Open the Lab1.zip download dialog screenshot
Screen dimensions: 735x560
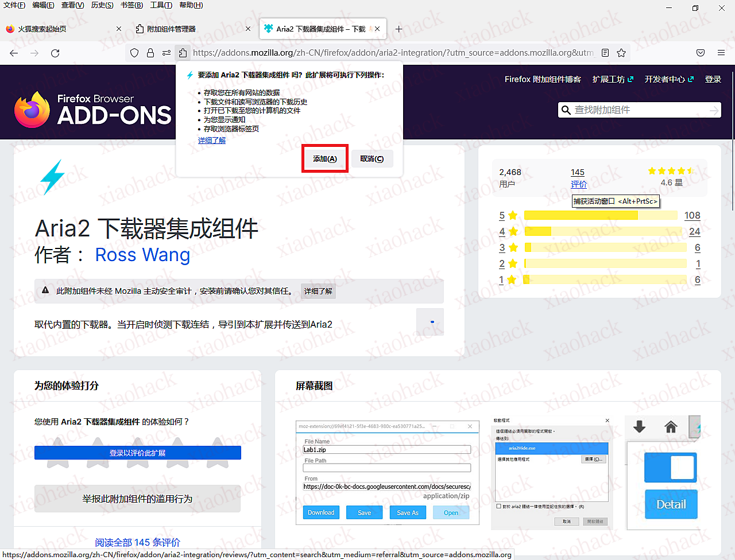click(388, 473)
